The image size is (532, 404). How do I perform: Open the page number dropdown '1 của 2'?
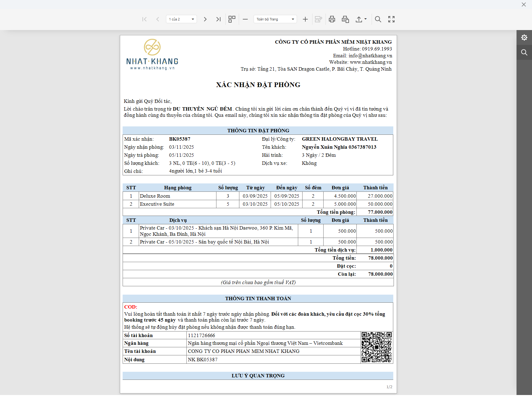click(x=181, y=19)
